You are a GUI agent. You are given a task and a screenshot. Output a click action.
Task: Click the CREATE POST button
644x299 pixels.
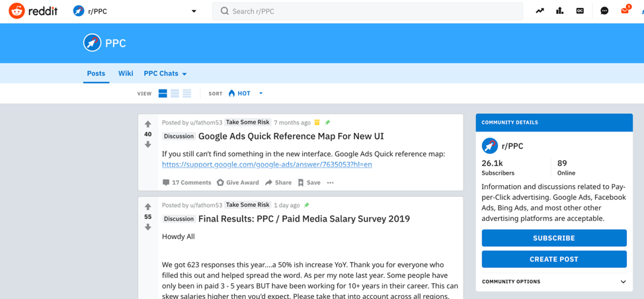[x=554, y=259]
